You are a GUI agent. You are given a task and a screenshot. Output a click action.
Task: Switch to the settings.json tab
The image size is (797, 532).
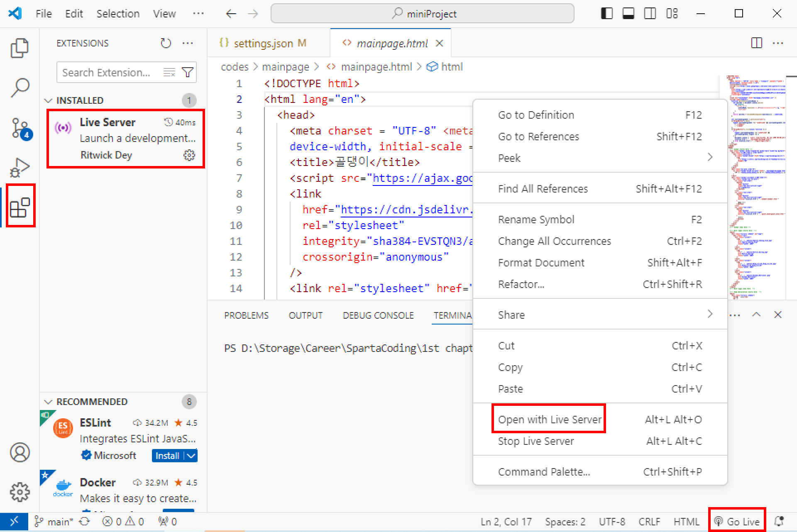[269, 43]
